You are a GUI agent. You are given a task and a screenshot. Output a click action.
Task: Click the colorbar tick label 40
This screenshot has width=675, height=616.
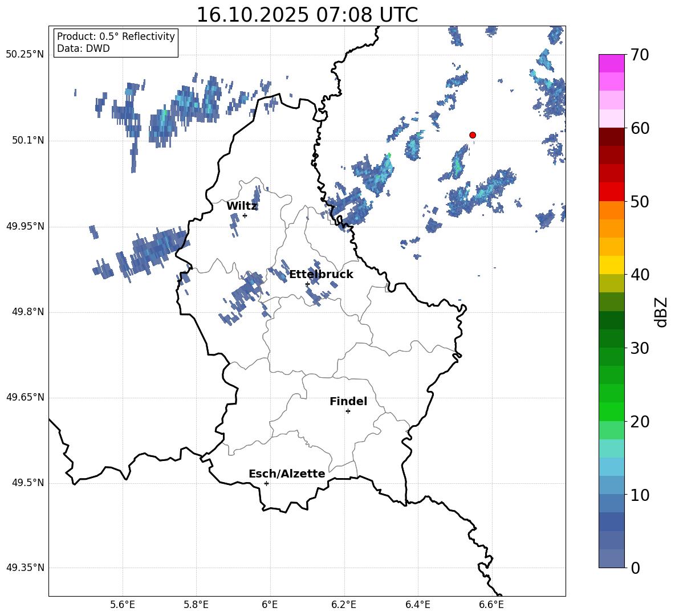point(640,275)
